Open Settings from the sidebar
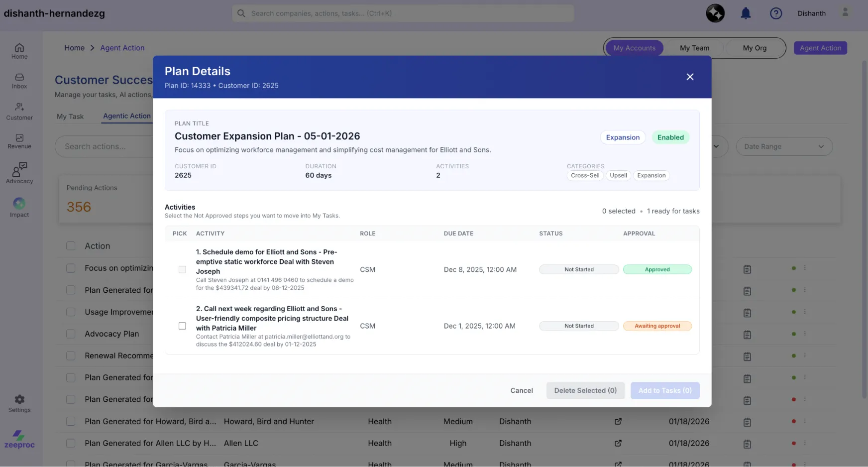The height and width of the screenshot is (467, 868). coord(19,401)
